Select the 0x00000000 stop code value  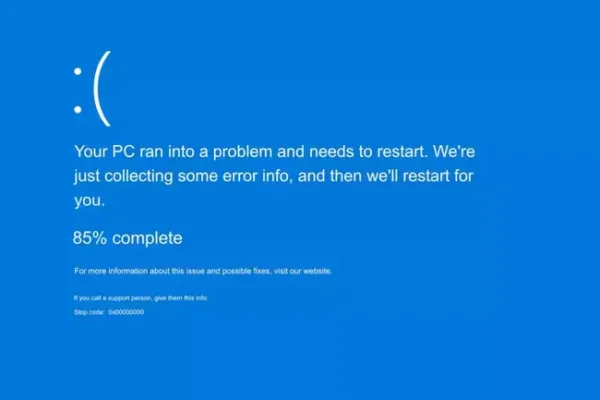click(126, 312)
